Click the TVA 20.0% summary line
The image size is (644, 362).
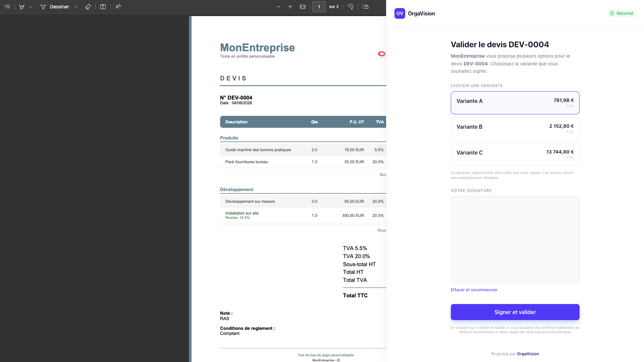click(x=356, y=256)
